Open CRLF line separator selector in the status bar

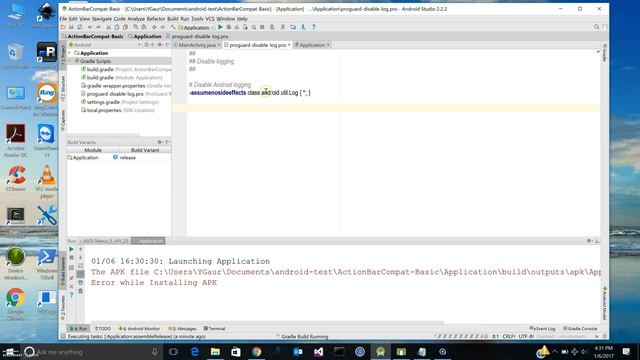click(x=508, y=336)
